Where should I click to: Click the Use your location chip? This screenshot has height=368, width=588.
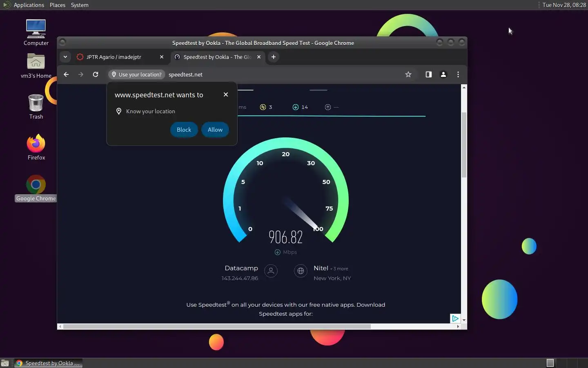click(x=137, y=74)
